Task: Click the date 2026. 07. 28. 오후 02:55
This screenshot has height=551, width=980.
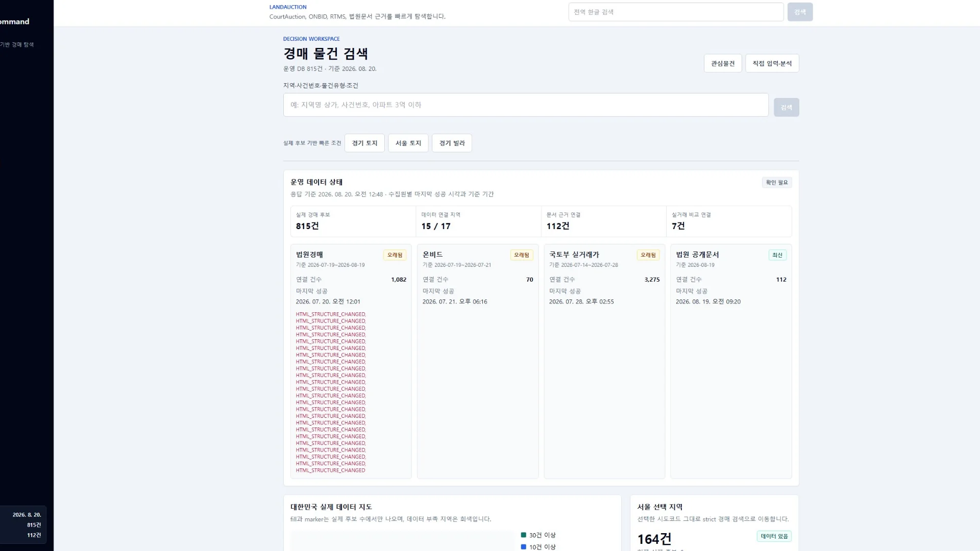Action: click(x=581, y=302)
